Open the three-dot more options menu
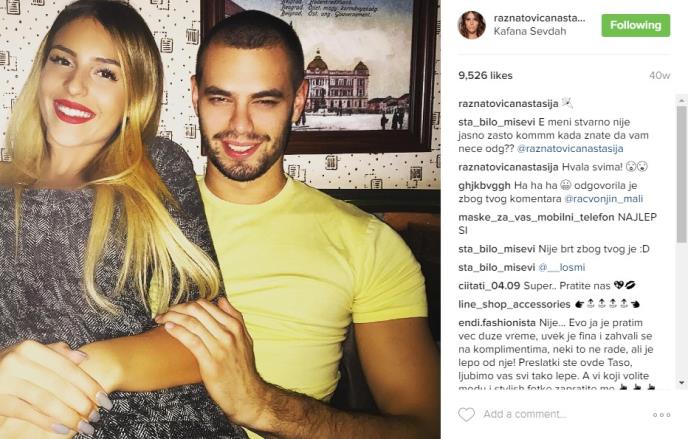 click(x=661, y=414)
